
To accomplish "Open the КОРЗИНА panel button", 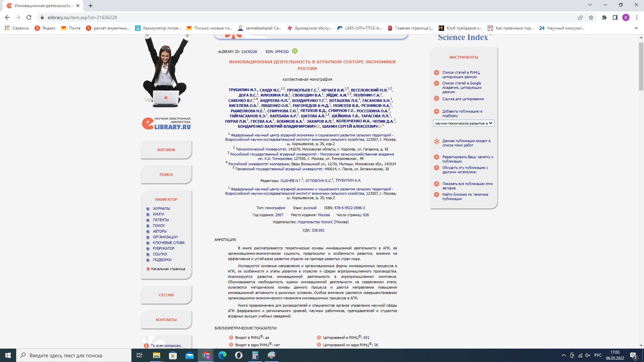I will click(x=166, y=150).
